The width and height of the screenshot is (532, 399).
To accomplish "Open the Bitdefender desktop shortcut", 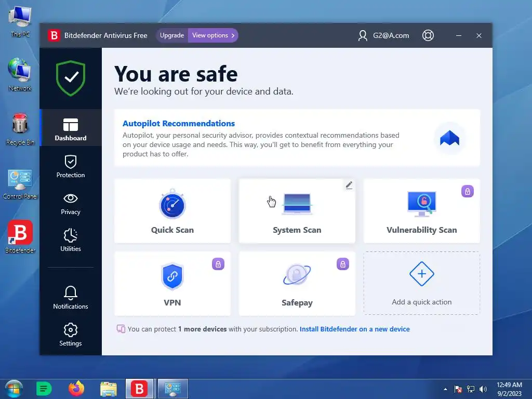I will pos(20,236).
